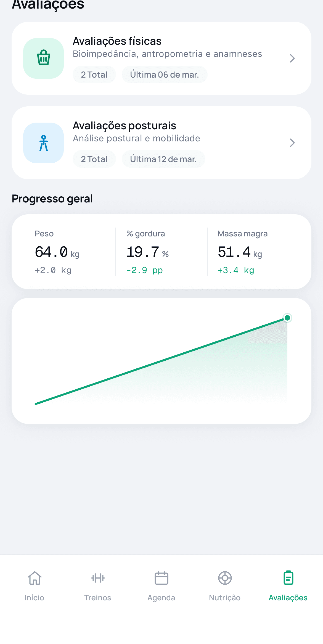Tap the Última 06 de mar. chip
Image resolution: width=323 pixels, height=644 pixels.
165,75
